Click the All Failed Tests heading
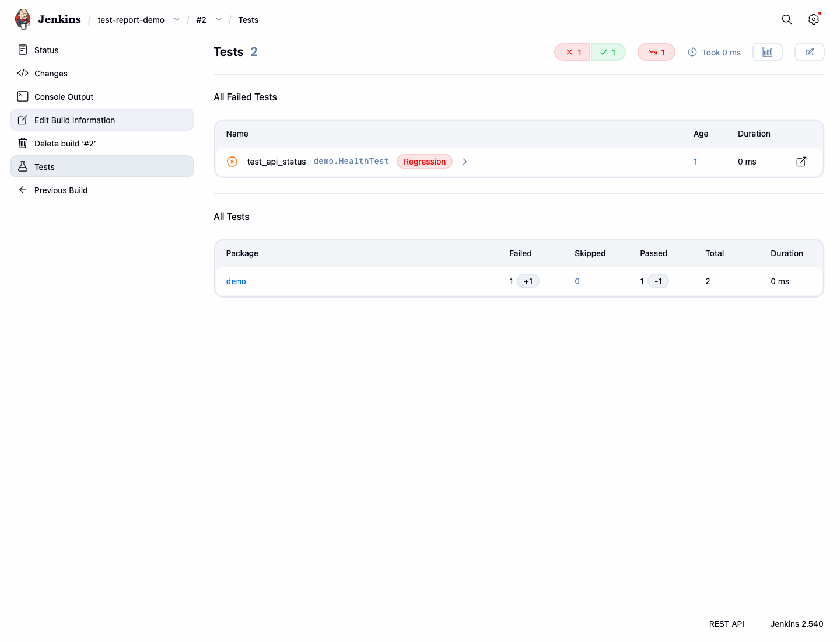840x642 pixels. (x=246, y=97)
